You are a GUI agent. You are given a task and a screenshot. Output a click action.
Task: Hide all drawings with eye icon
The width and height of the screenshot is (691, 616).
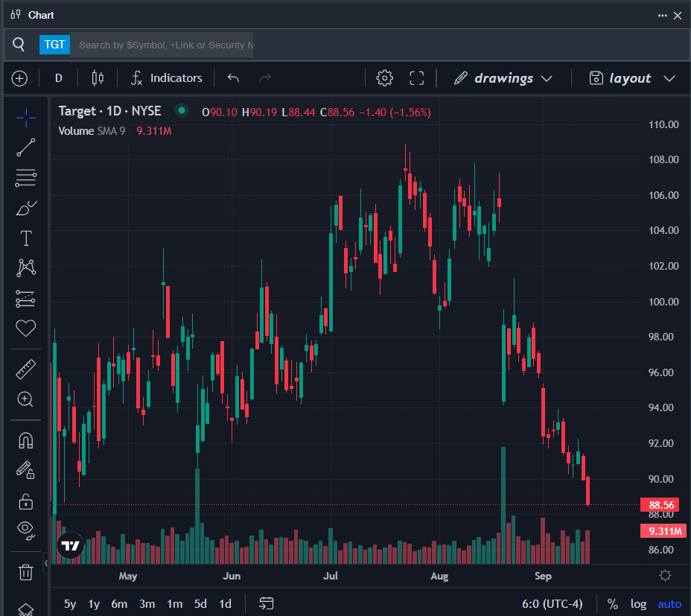pos(26,530)
